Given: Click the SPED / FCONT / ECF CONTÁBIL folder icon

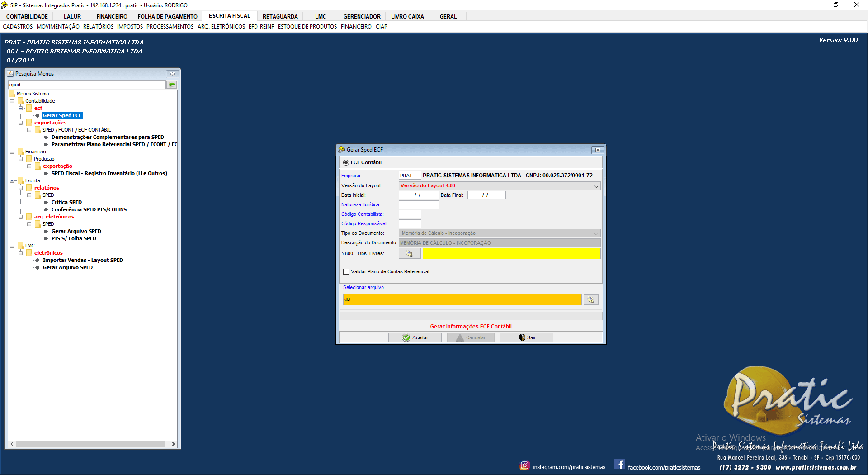Looking at the screenshot, I should [x=38, y=130].
